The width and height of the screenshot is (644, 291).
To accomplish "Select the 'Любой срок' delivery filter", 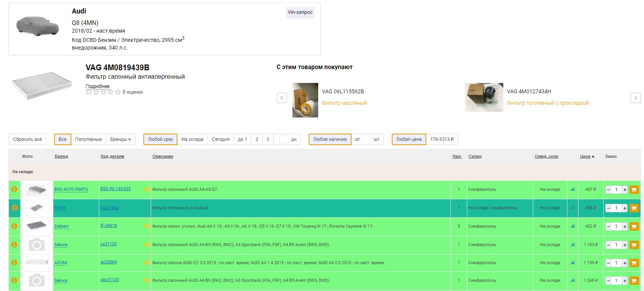I will click(161, 139).
